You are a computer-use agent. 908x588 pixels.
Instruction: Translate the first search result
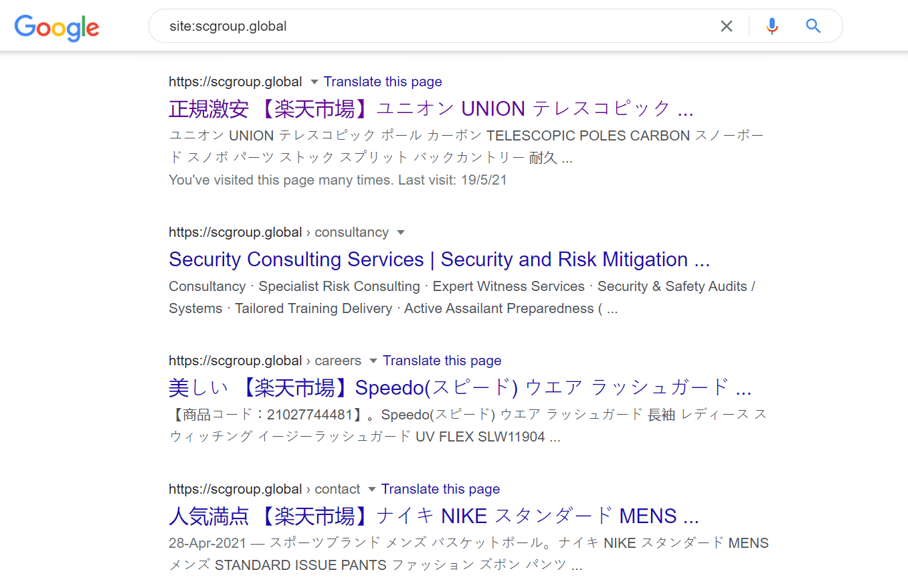click(x=382, y=81)
